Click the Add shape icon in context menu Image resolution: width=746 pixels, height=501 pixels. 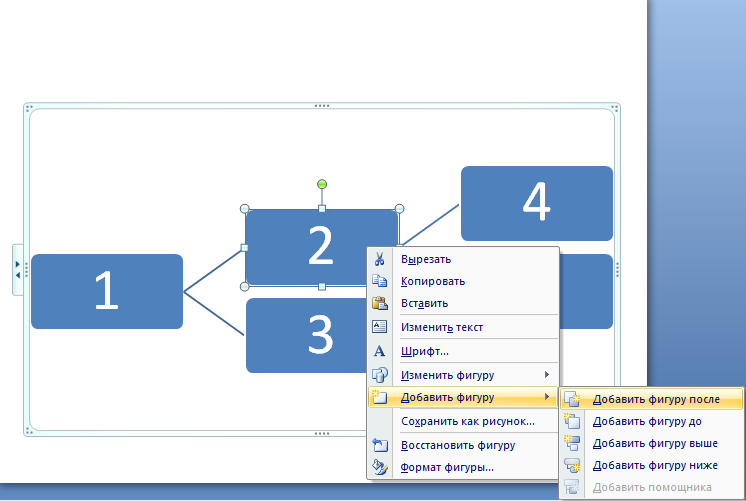click(379, 397)
